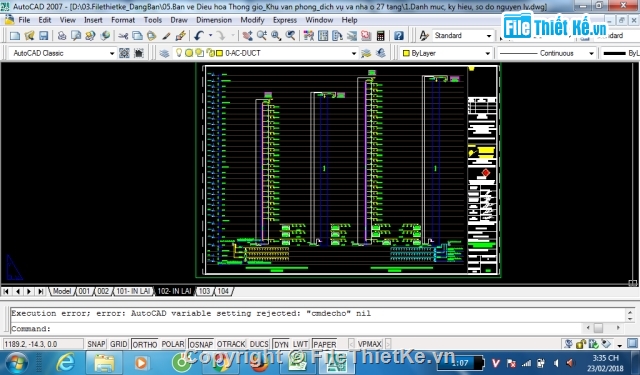Switch to the 103 layout tab
This screenshot has height=375, width=640.
(204, 291)
